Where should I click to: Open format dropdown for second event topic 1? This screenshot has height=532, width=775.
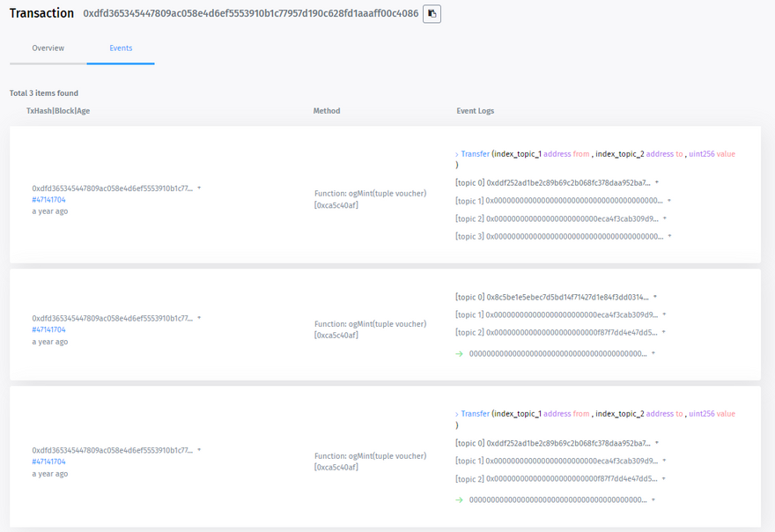point(664,314)
